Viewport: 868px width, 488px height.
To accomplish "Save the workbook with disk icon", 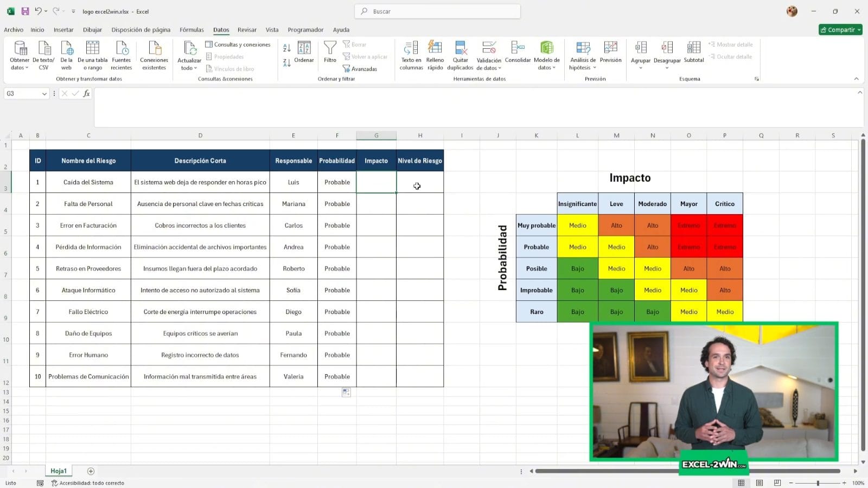I will pos(25,11).
